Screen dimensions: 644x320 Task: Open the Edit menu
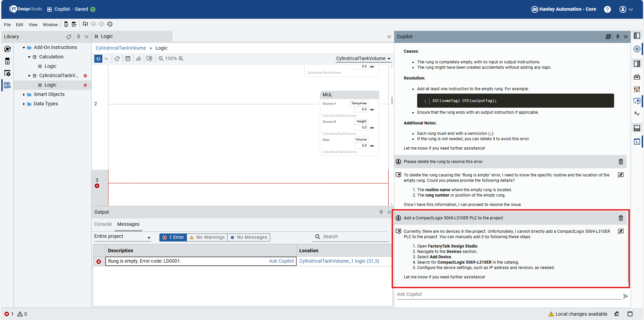(19, 24)
